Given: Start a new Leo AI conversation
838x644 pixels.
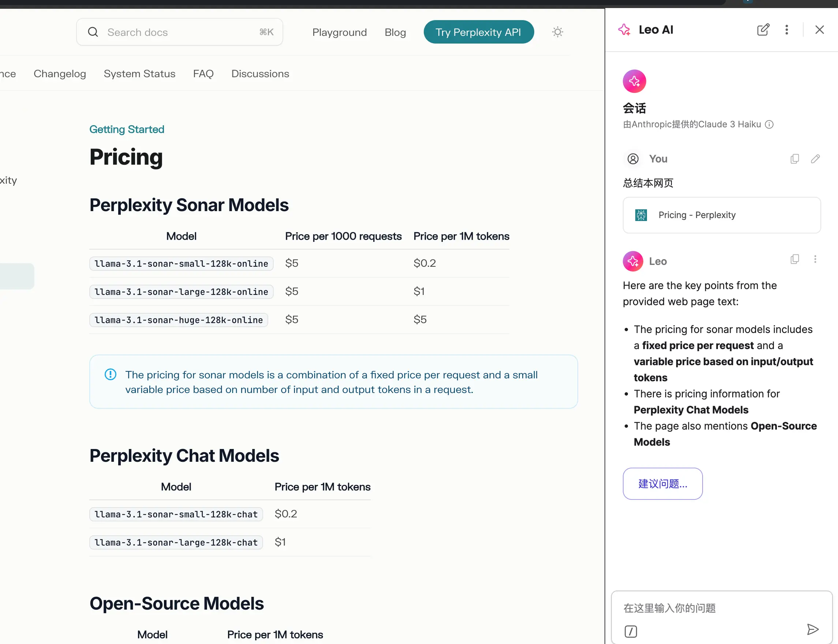Looking at the screenshot, I should tap(763, 30).
